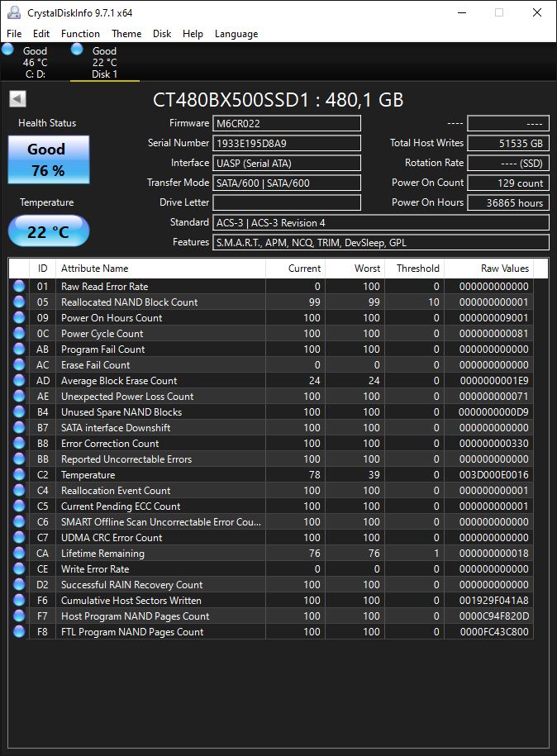Click the Total Host Writes value 51535 GB
This screenshot has width=557, height=756.
pyautogui.click(x=508, y=143)
